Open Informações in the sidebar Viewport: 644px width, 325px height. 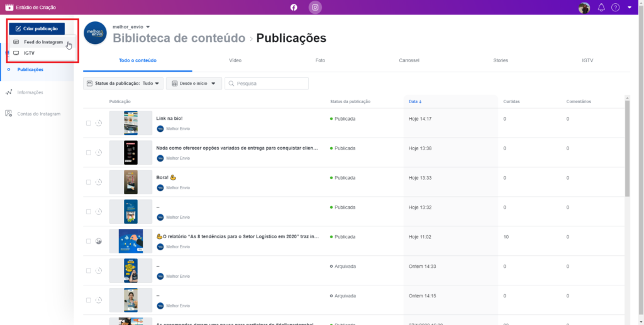[30, 92]
